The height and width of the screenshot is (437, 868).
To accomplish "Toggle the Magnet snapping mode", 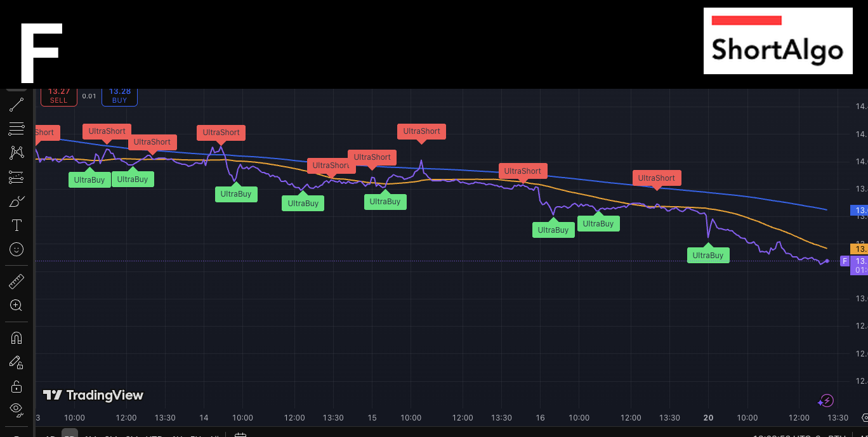I will pyautogui.click(x=16, y=338).
